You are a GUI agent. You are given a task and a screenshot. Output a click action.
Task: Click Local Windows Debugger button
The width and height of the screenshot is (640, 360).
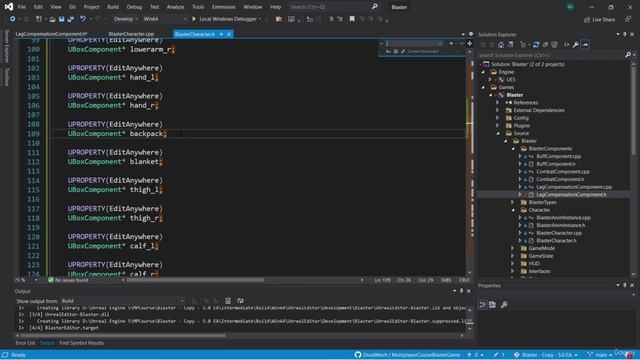click(228, 19)
